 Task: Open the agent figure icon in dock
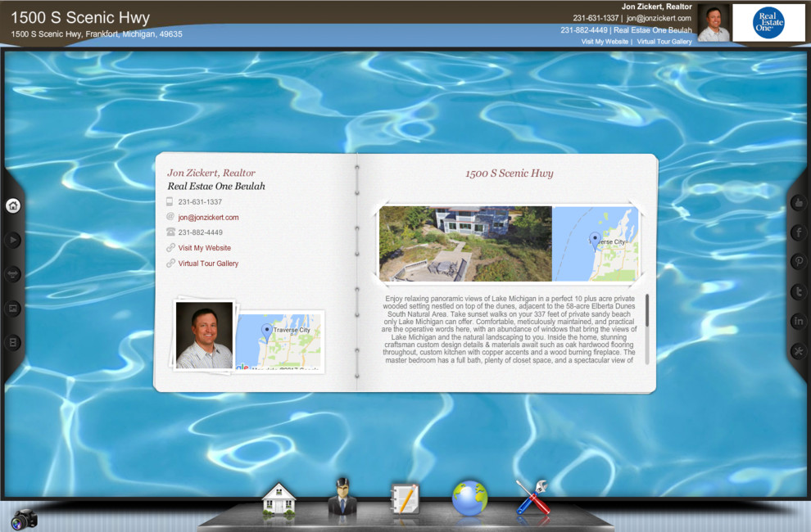(342, 497)
